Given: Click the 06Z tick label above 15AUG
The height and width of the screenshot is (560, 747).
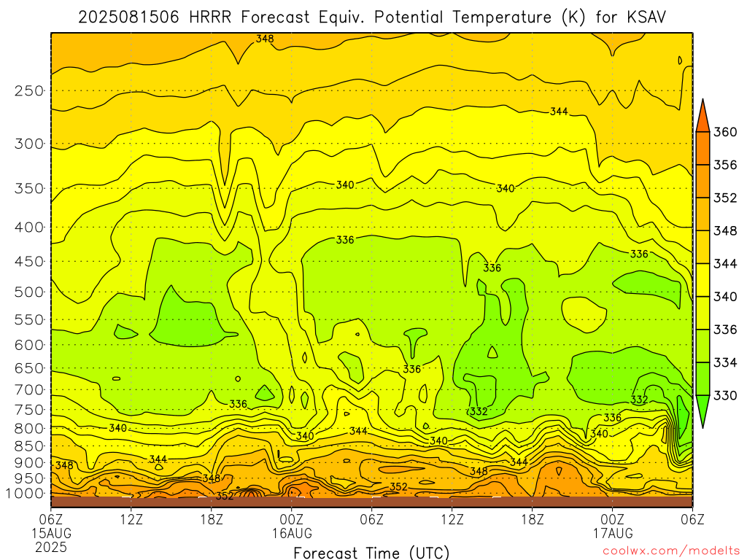Looking at the screenshot, I should (x=51, y=518).
